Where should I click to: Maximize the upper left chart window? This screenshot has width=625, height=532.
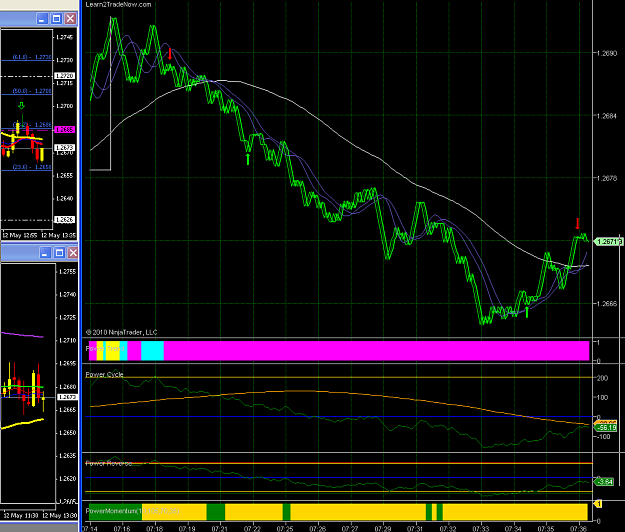[x=57, y=18]
